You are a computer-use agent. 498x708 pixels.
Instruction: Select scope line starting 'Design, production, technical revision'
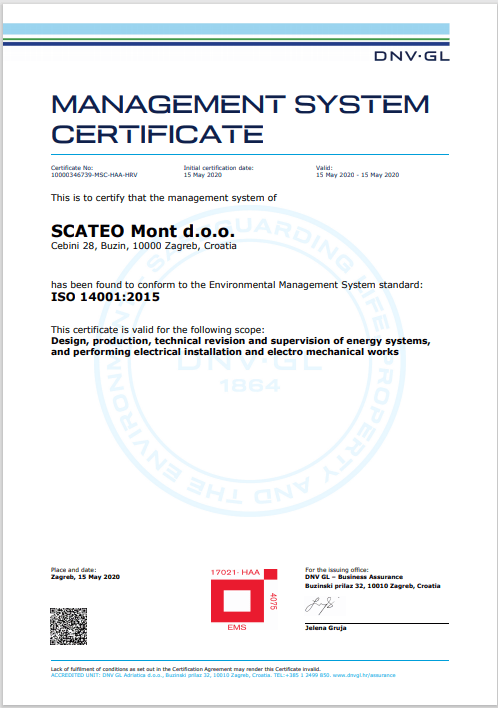(241, 341)
